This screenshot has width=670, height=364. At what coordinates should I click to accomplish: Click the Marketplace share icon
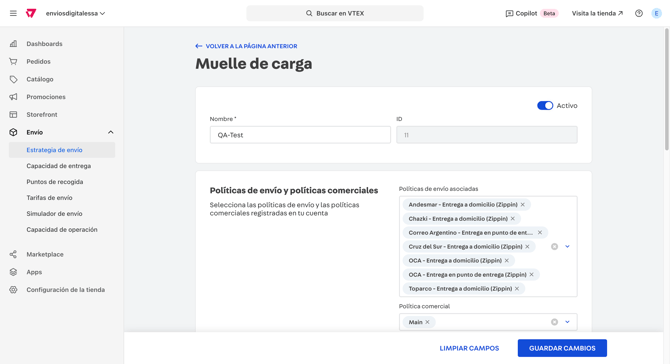(13, 254)
